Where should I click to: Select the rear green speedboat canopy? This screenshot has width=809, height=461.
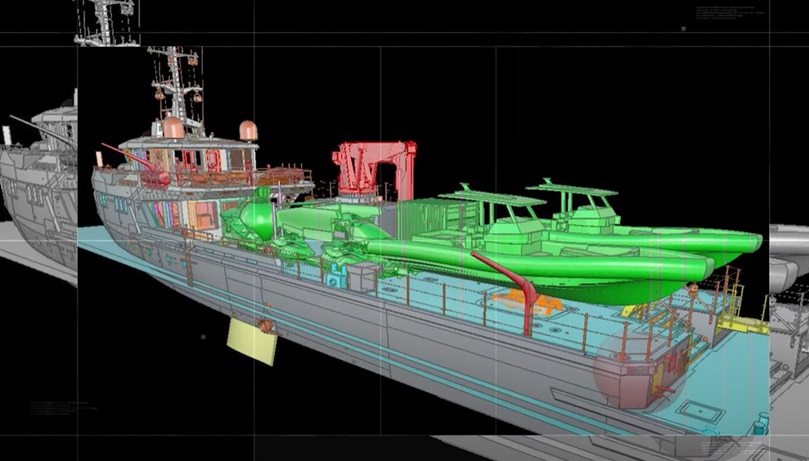tap(575, 193)
